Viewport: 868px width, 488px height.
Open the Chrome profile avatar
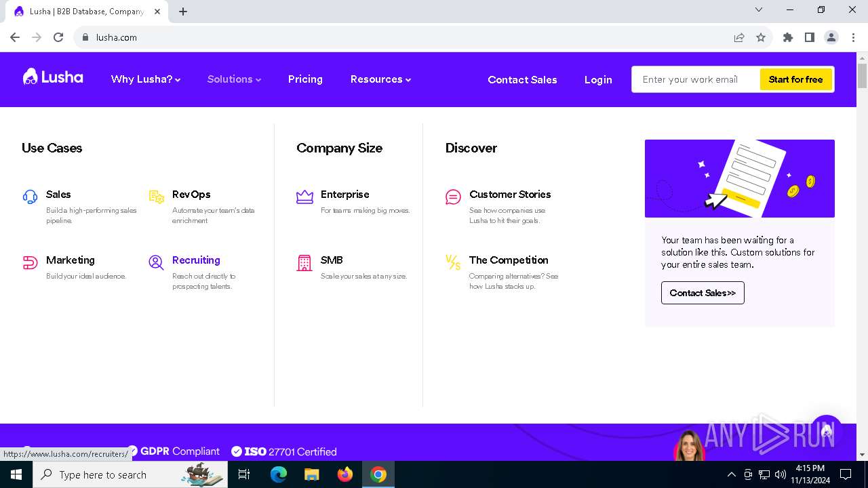click(x=831, y=37)
